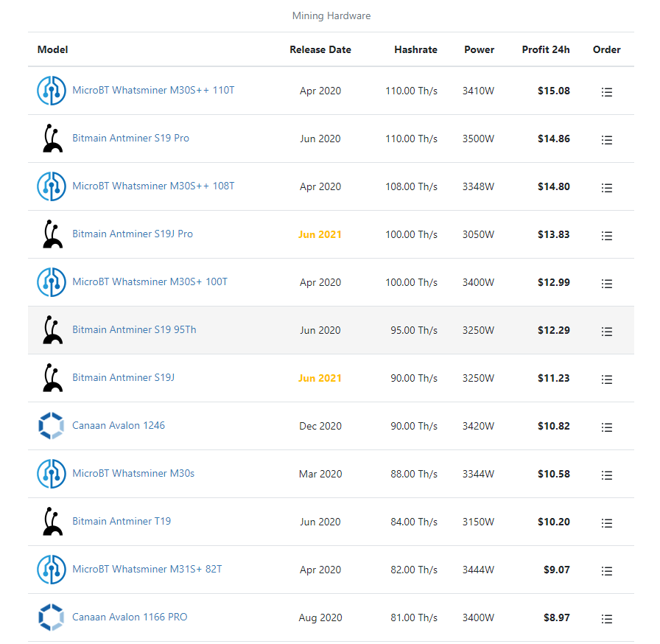The height and width of the screenshot is (644, 660).
Task: Open order list icon in the $11.23 profit row
Action: point(606,379)
